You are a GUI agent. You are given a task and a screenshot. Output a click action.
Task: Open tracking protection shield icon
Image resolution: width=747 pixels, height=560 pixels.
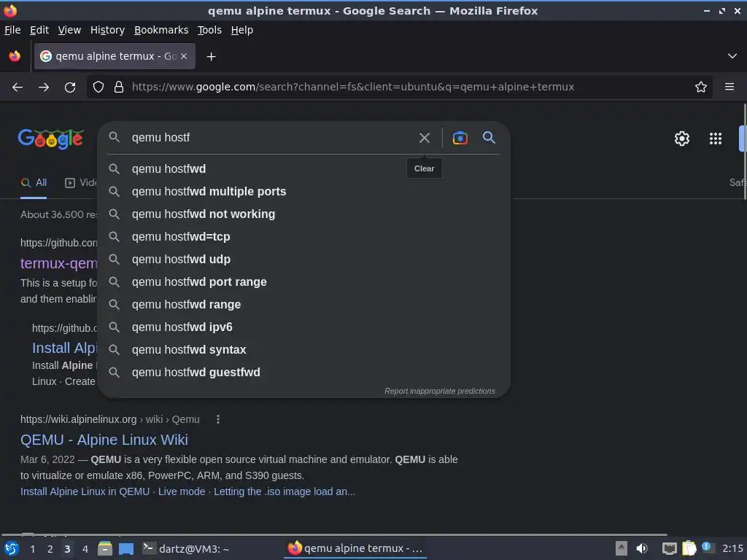click(98, 87)
